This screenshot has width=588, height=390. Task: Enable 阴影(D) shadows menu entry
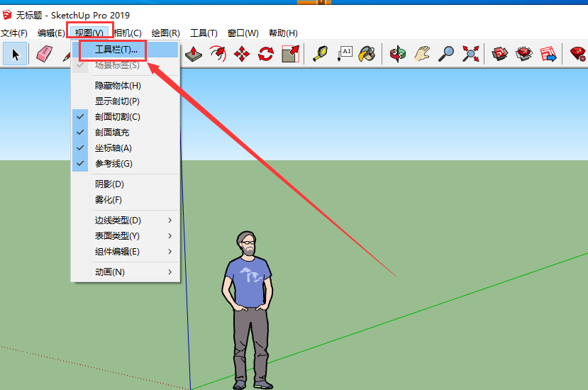pyautogui.click(x=109, y=184)
